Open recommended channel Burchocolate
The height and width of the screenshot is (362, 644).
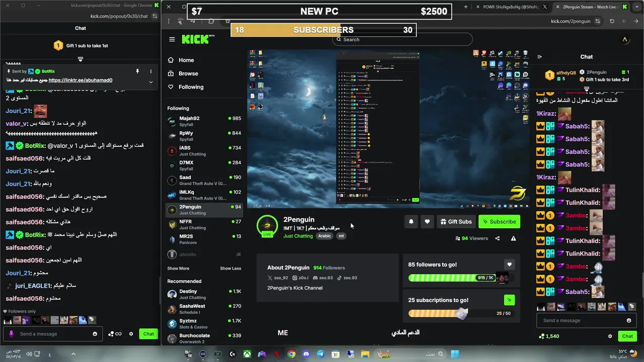[x=204, y=338]
